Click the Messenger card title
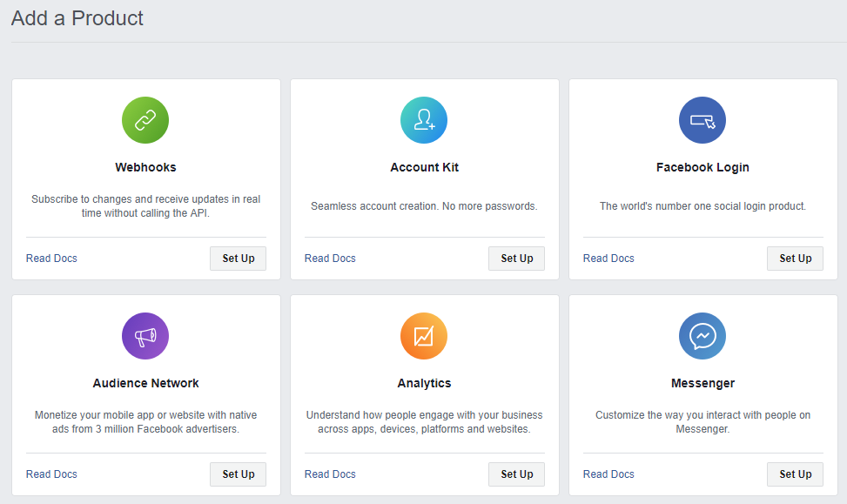This screenshot has width=847, height=504. click(702, 384)
